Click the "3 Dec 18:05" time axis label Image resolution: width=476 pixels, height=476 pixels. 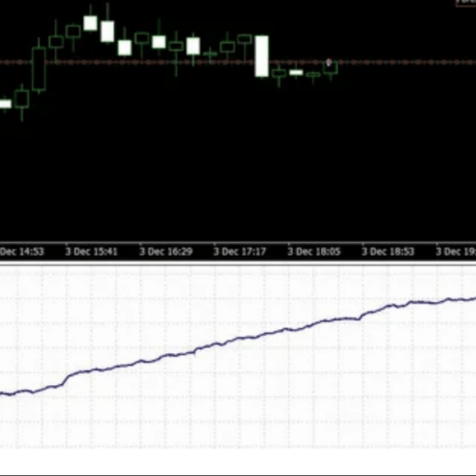click(x=314, y=252)
